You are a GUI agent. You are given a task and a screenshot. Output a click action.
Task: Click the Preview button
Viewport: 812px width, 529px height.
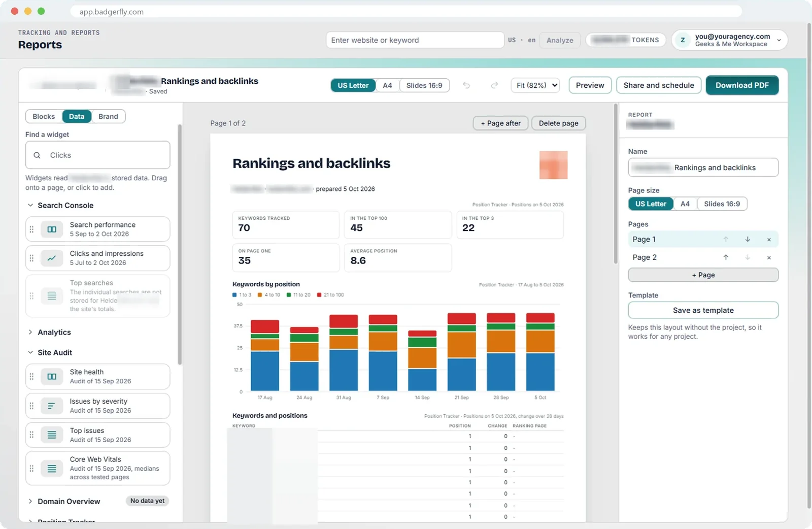[590, 85]
